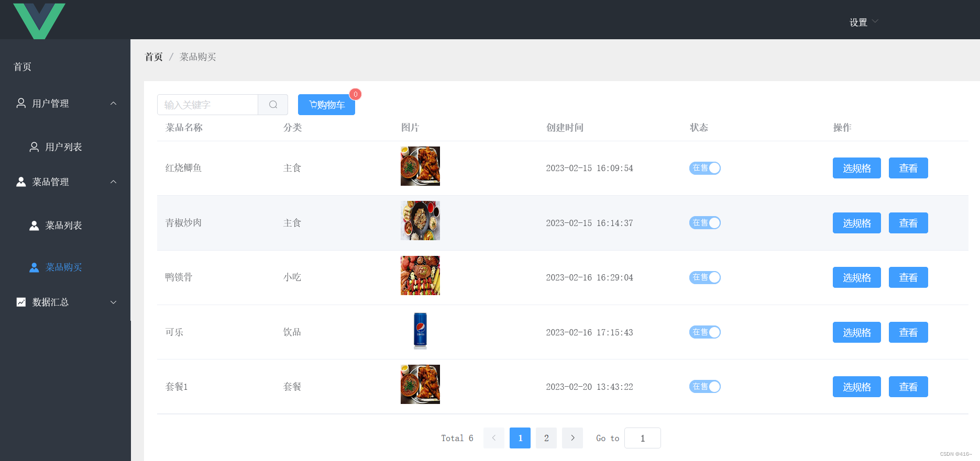Collapse the 菜品管理 menu chevron
This screenshot has height=461, width=980.
[x=113, y=182]
